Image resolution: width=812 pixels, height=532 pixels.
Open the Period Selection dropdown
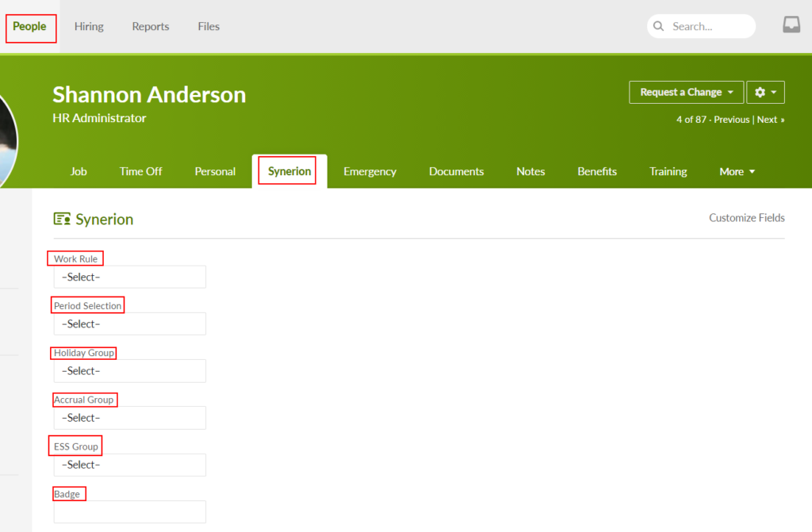pos(128,323)
